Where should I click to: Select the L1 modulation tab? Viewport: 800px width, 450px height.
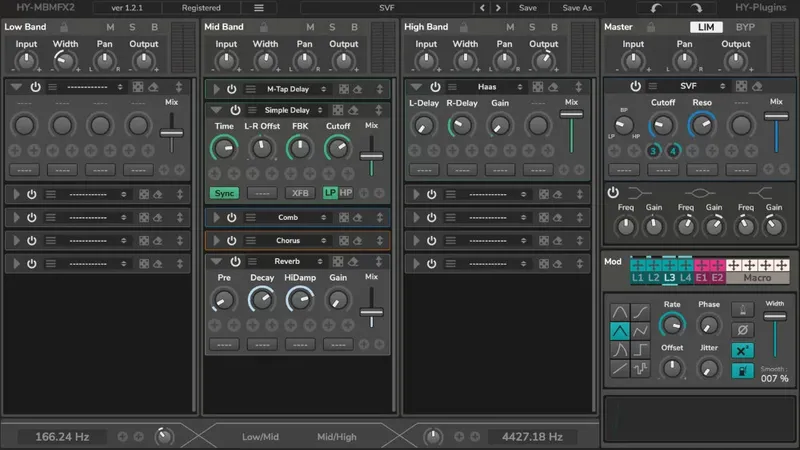click(x=637, y=277)
